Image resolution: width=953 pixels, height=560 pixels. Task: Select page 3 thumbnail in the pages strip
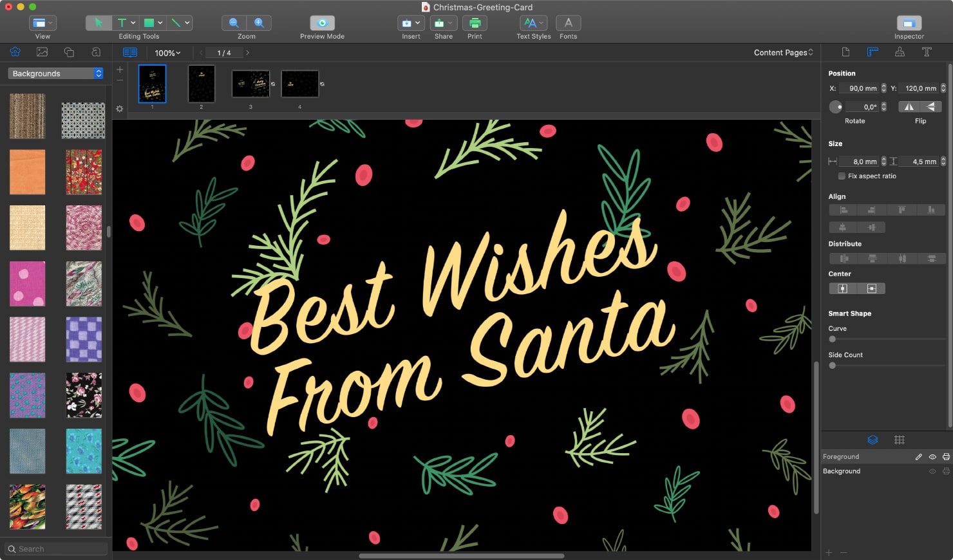[250, 84]
